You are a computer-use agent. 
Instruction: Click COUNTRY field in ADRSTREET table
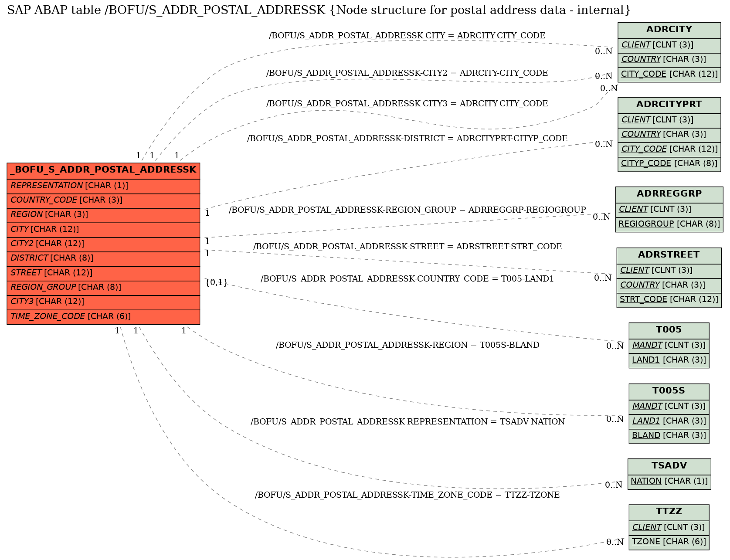669,285
